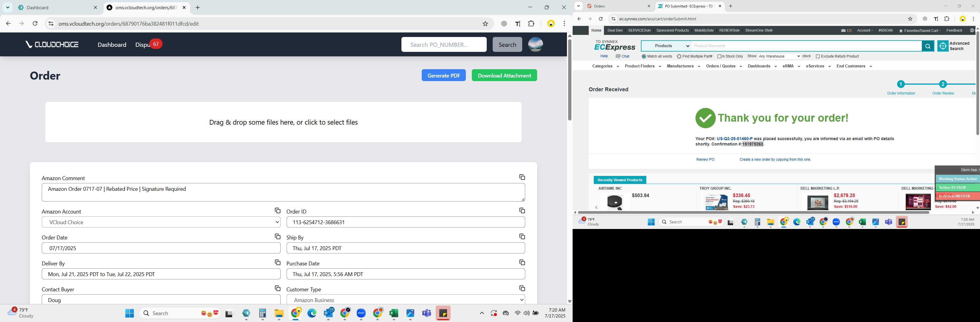Viewport: 980px width, 322px height.
Task: Open the Review PO link
Action: tap(705, 160)
